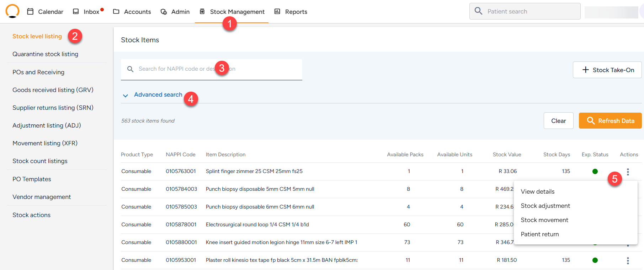The width and height of the screenshot is (644, 270).
Task: Open actions menu for Plaster roll kinesio row
Action: pos(628,260)
